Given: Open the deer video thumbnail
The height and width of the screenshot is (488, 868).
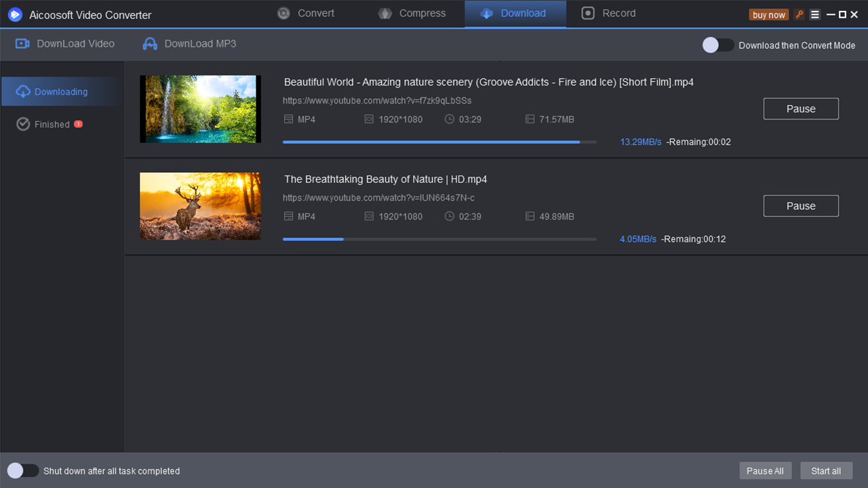Looking at the screenshot, I should [200, 206].
